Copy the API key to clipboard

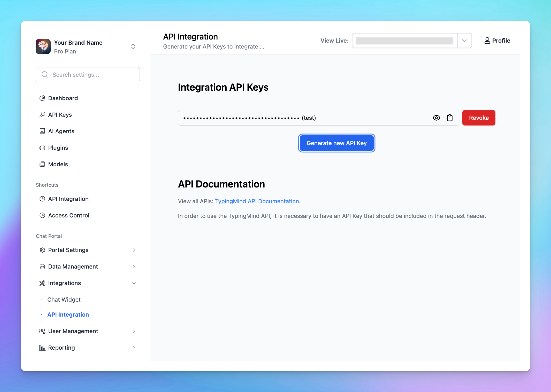(x=449, y=117)
